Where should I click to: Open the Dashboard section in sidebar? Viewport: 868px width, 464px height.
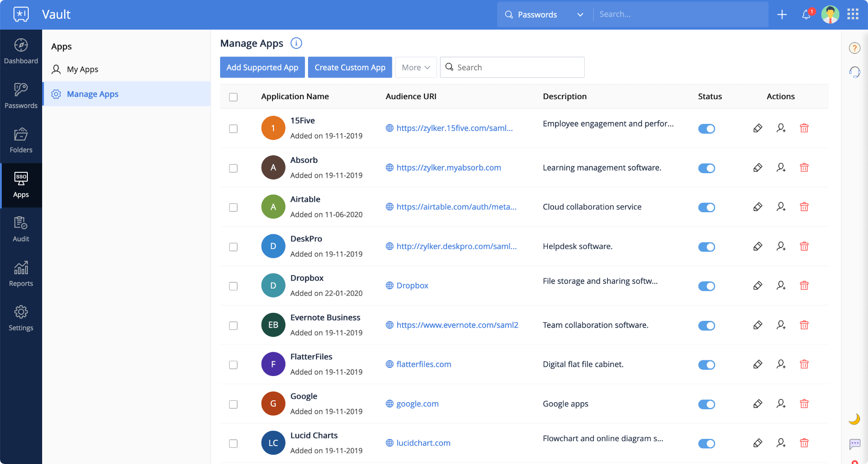[x=21, y=52]
